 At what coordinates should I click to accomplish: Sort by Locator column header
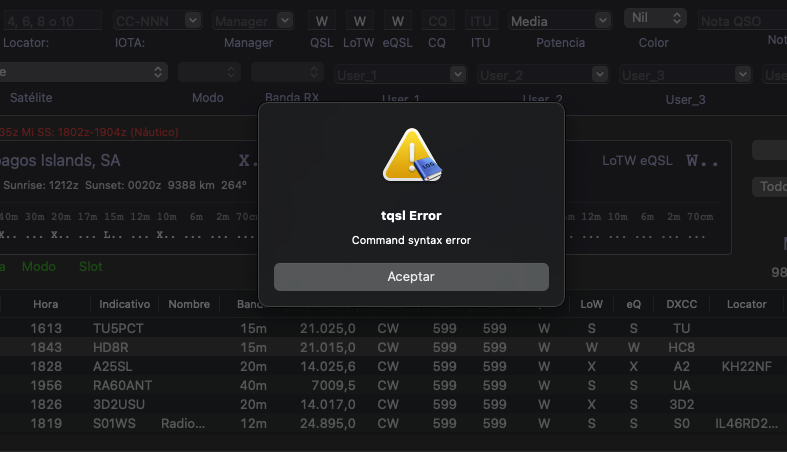(x=746, y=304)
